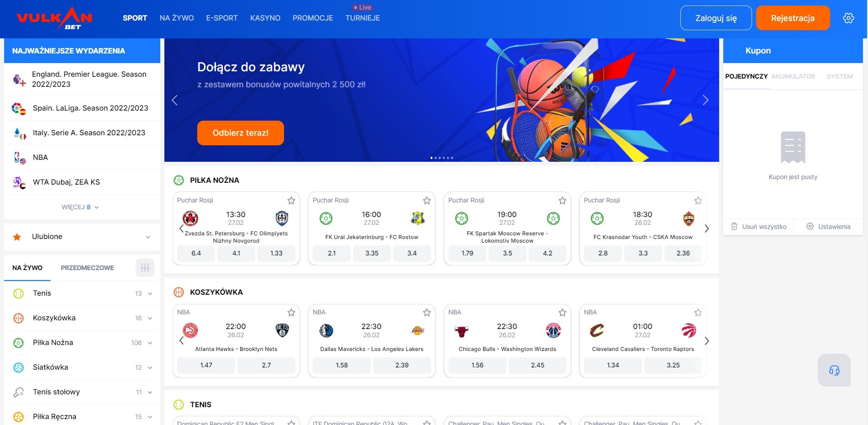The width and height of the screenshot is (868, 425).
Task: Star the FK Ural Jekaterinburg - FC Rostow match
Action: (x=426, y=201)
